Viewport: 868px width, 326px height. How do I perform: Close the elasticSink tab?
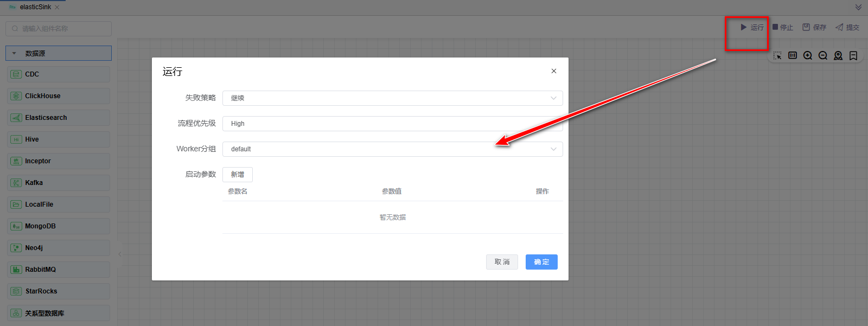(57, 7)
